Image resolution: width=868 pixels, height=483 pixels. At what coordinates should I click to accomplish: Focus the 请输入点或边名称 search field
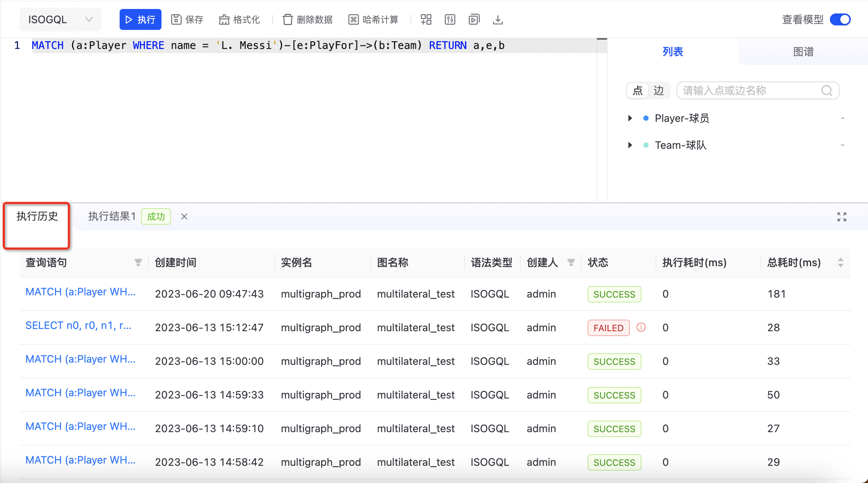click(758, 90)
